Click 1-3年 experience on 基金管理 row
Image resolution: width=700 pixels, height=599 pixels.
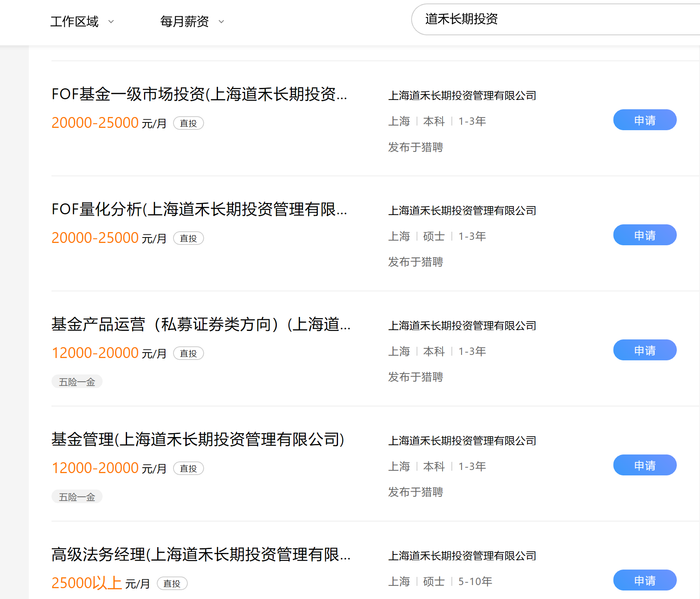[x=472, y=466]
